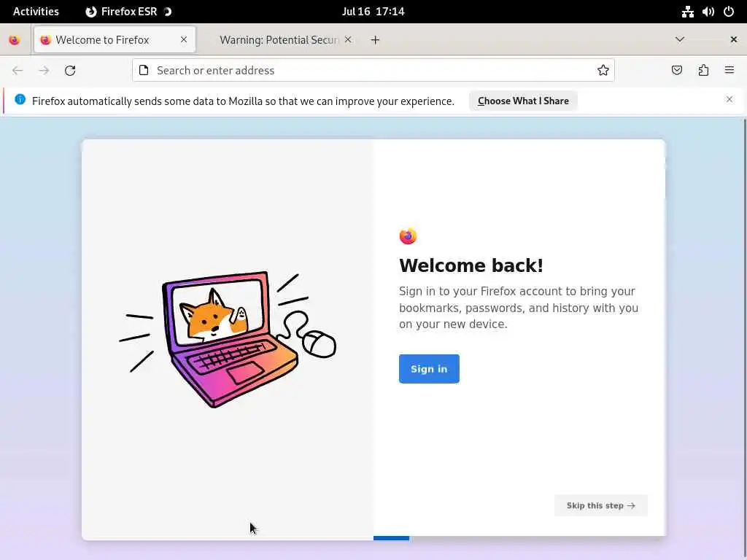747x560 pixels.
Task: Click 'Firefox automatically sends some data' message
Action: (243, 101)
